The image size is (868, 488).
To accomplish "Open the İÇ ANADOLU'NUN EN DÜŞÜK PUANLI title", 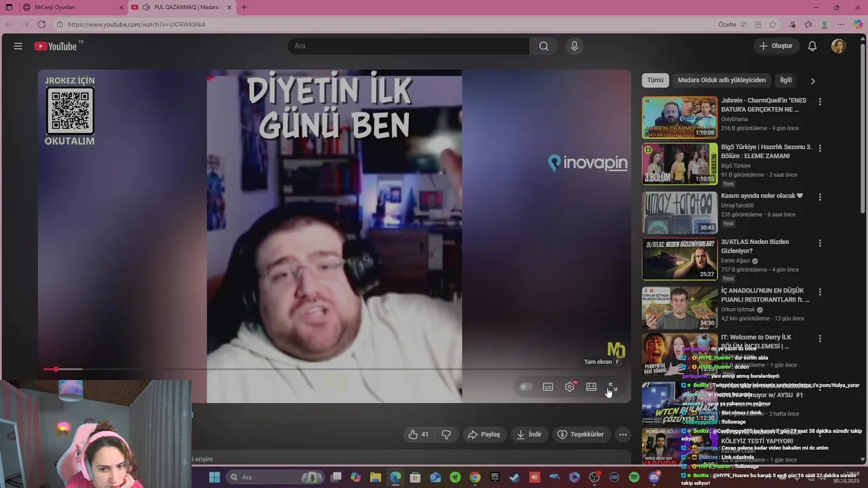I will [766, 295].
